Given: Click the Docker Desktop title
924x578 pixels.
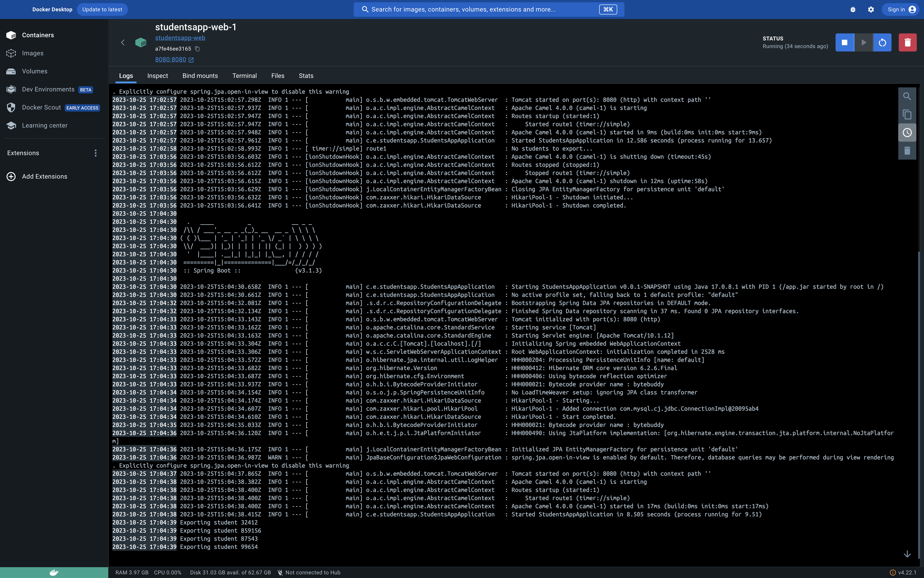Looking at the screenshot, I should (52, 9).
